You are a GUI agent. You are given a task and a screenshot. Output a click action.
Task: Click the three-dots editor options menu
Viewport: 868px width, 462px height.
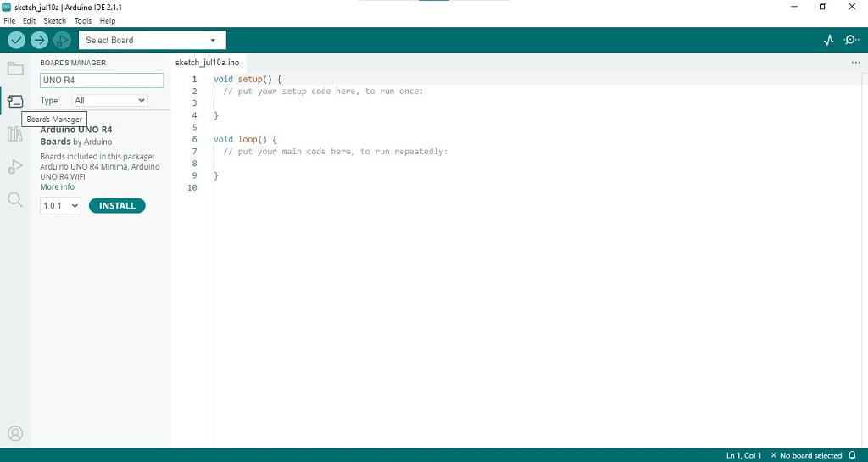[856, 63]
